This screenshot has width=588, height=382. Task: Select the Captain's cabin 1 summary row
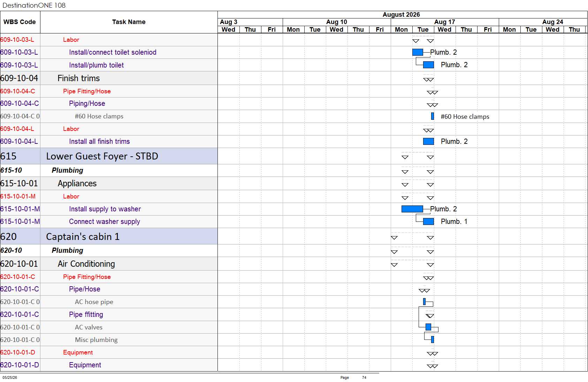(109, 236)
